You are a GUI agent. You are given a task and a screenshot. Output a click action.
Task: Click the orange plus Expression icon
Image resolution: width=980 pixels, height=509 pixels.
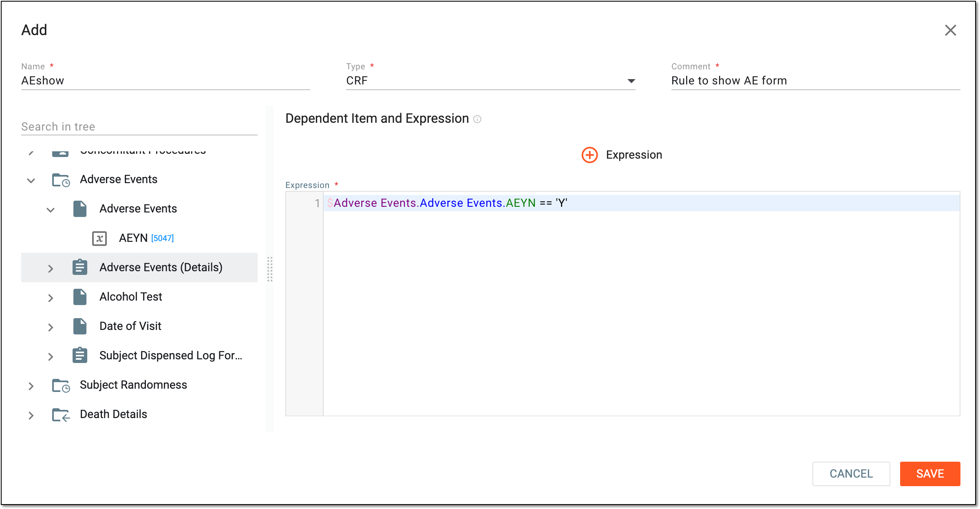coord(589,155)
